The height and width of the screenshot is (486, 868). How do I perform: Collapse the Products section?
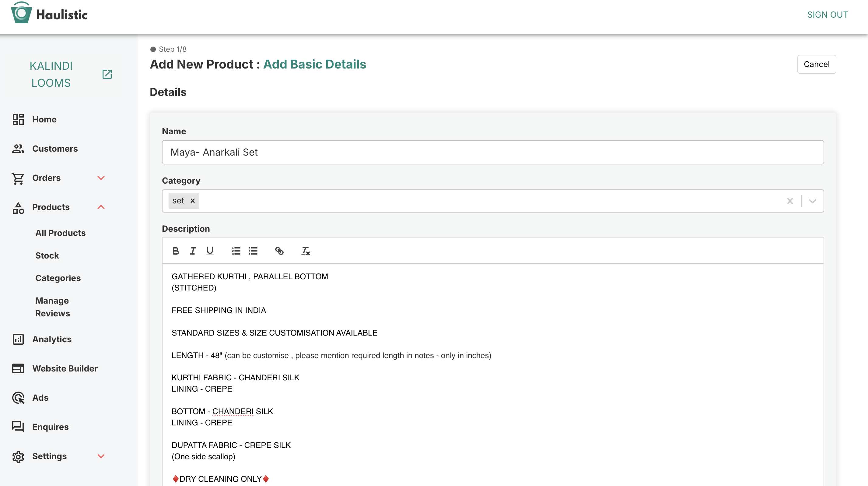pos(101,207)
